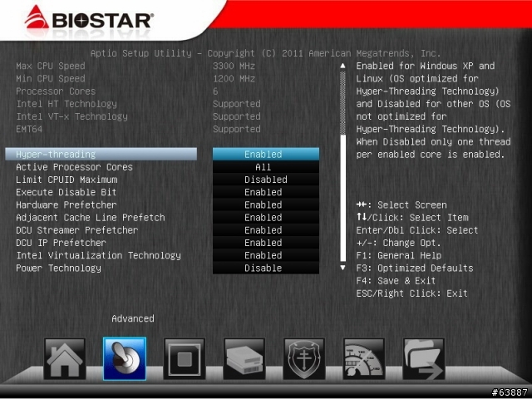Select Execute Disable Bit label
The width and height of the screenshot is (532, 399).
click(66, 192)
